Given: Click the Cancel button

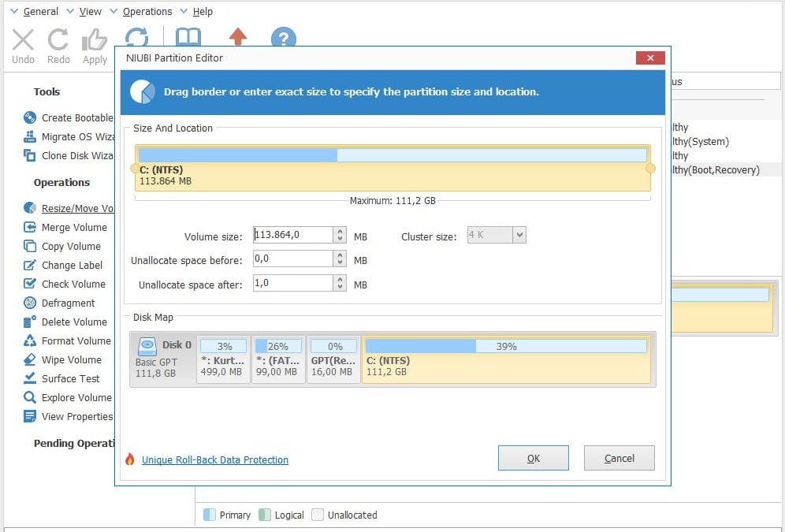Looking at the screenshot, I should pos(619,458).
